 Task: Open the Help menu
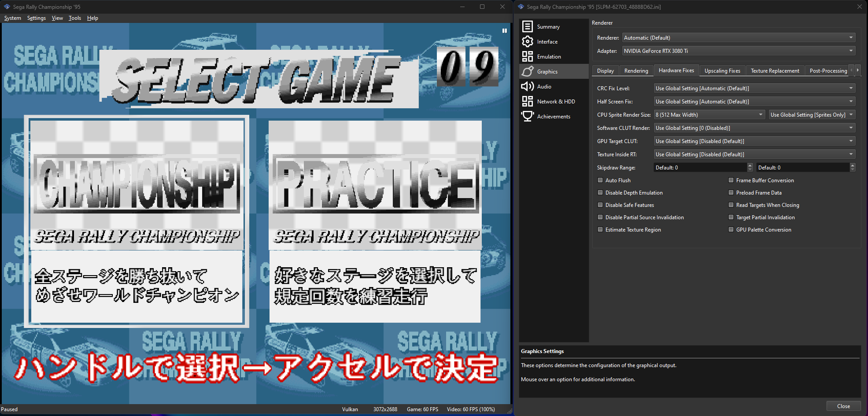pos(92,18)
